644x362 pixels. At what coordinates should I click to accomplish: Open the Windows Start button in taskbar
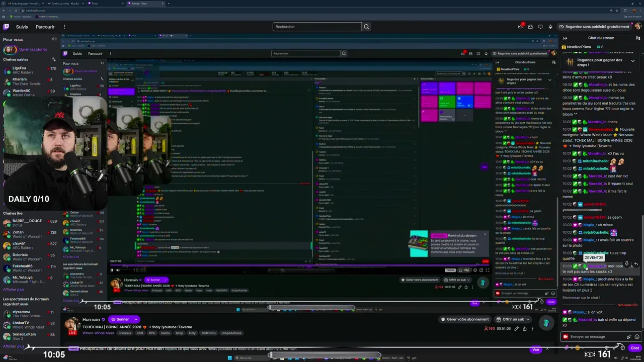(x=230, y=358)
